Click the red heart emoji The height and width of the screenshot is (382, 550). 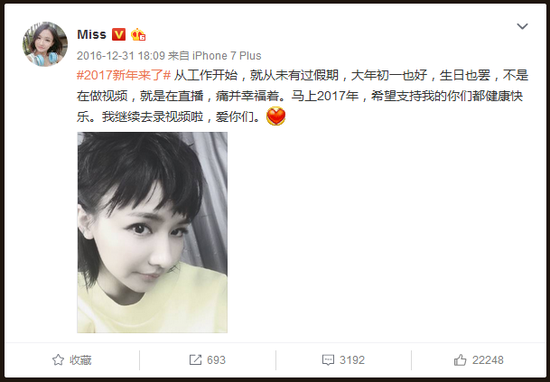click(276, 116)
